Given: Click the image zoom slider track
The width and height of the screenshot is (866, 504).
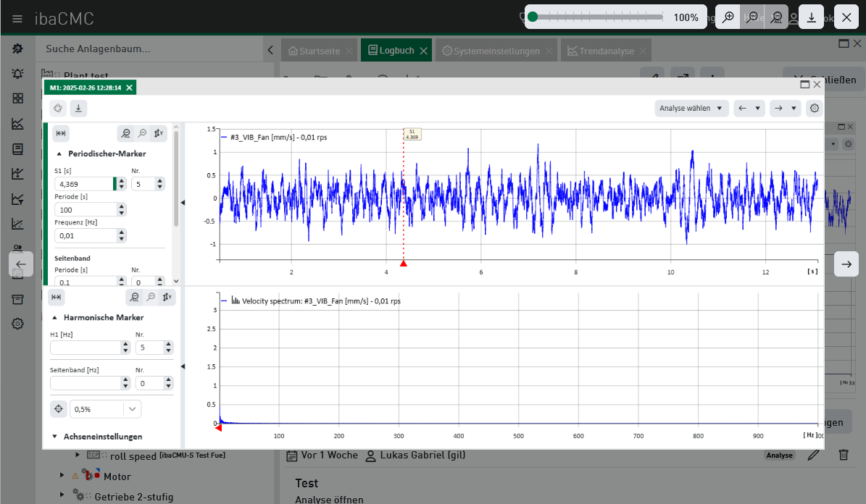Looking at the screenshot, I should pos(598,17).
